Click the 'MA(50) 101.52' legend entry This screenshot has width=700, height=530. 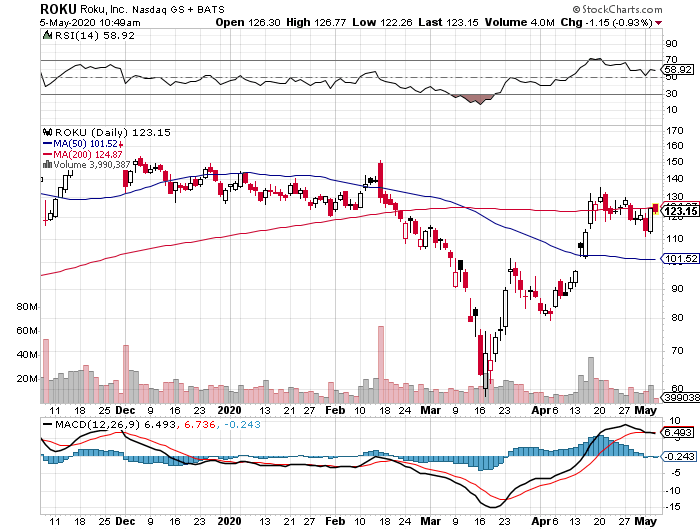tap(85, 144)
